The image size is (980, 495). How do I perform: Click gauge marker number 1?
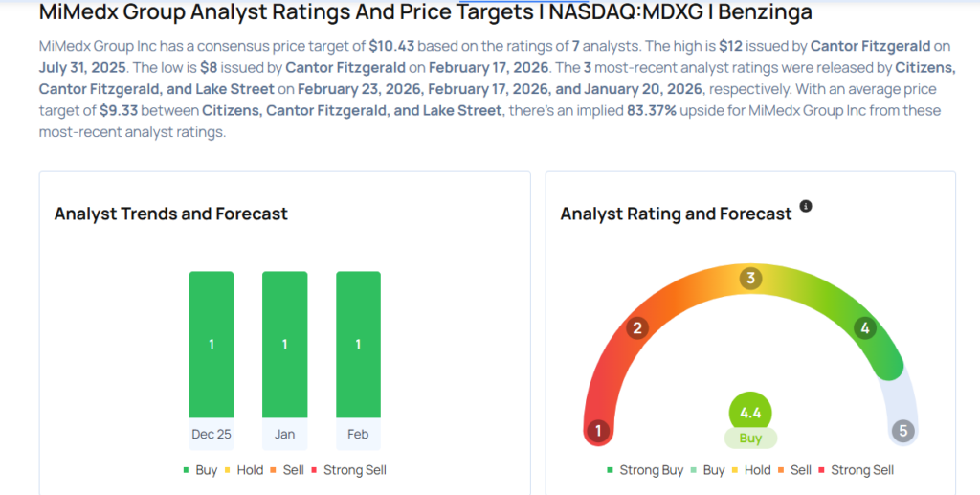pos(598,431)
